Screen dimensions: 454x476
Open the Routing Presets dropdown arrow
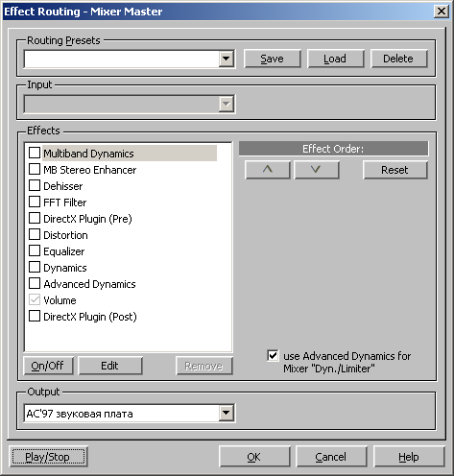227,59
